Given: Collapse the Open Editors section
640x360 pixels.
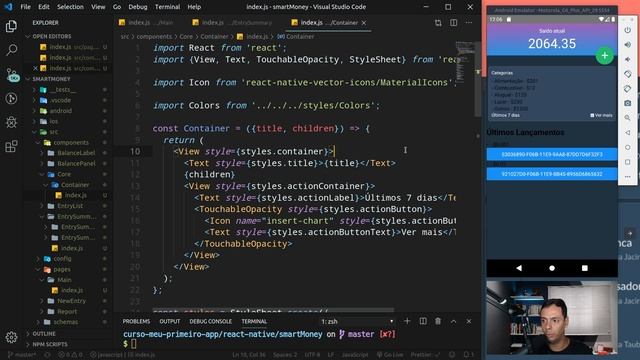Looking at the screenshot, I should (x=52, y=37).
